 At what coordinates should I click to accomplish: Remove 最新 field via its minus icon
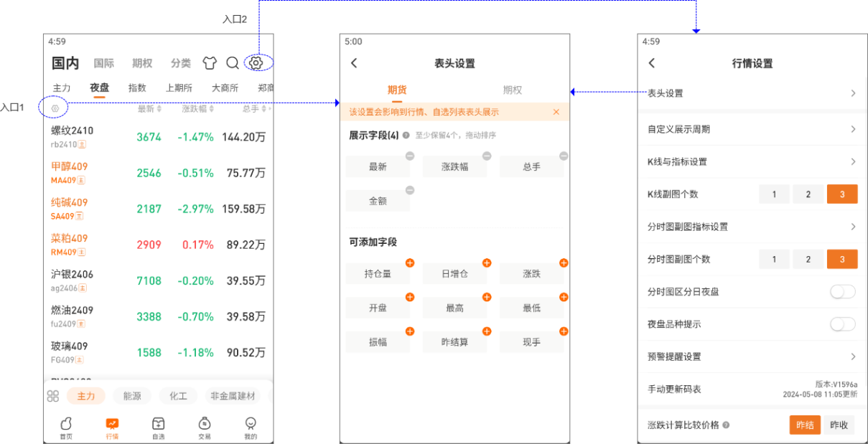click(x=409, y=156)
